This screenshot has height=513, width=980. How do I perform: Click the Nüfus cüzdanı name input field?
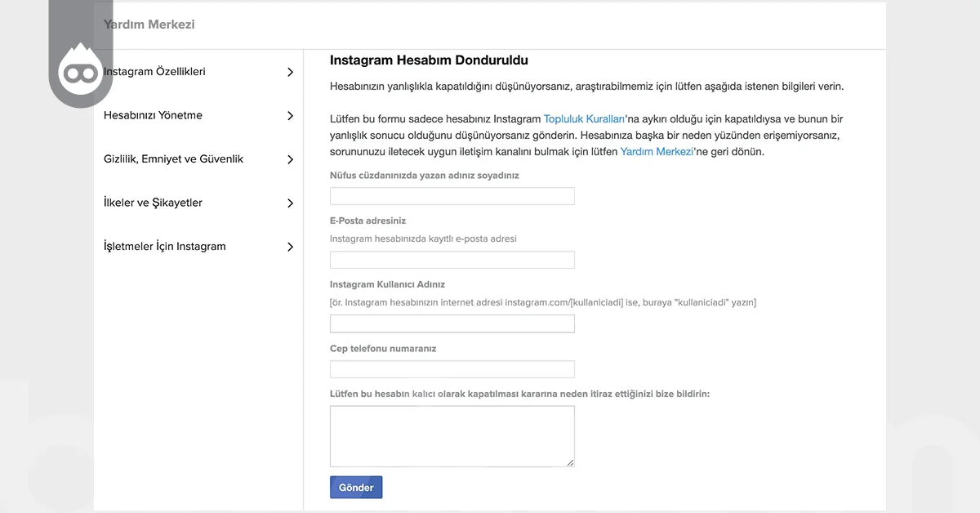pos(452,195)
